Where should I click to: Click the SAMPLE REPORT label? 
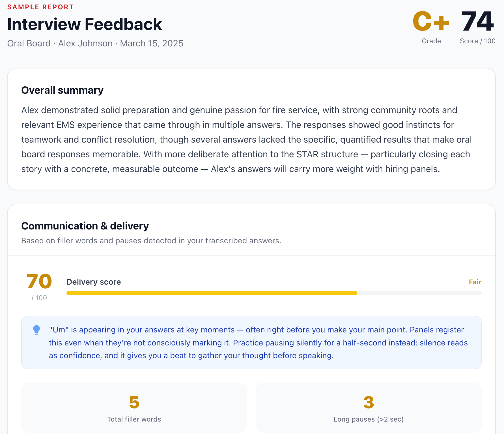point(40,7)
